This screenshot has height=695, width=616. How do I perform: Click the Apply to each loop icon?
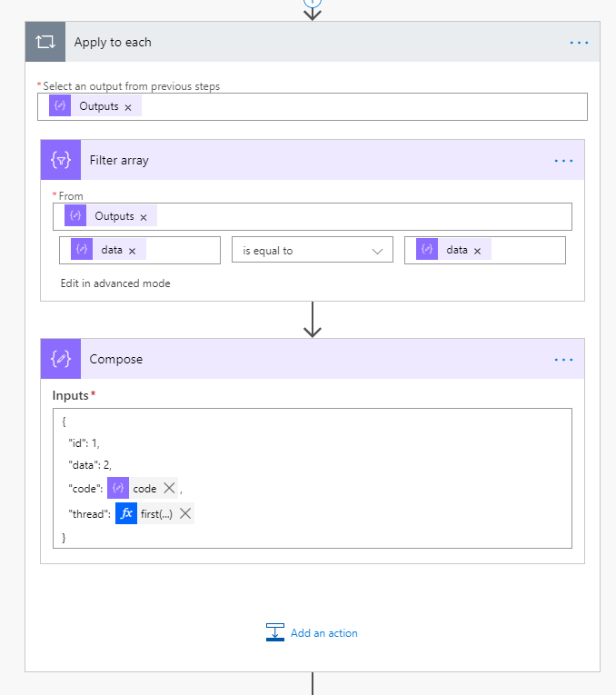click(45, 42)
